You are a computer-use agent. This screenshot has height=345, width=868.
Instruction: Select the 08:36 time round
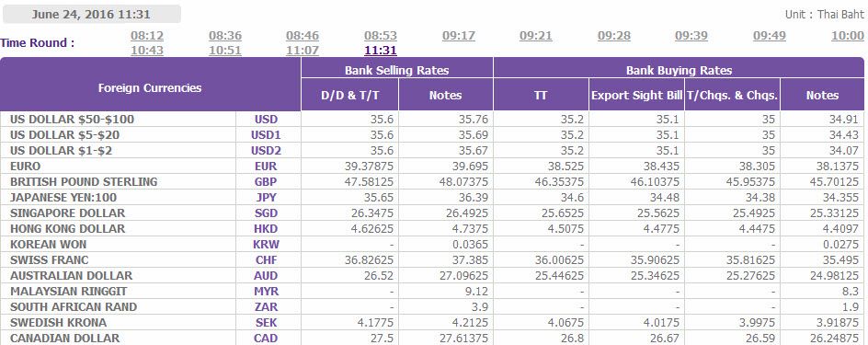point(225,36)
